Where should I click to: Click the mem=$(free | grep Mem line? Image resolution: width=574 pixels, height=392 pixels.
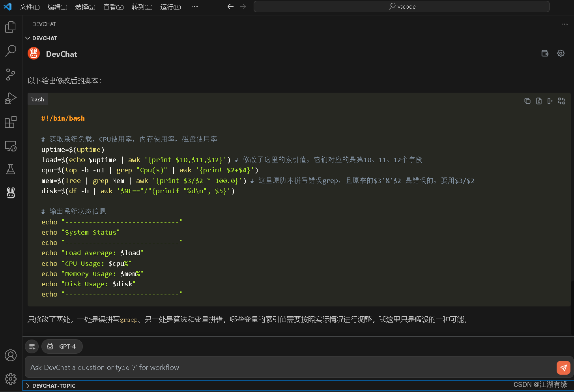pos(258,181)
